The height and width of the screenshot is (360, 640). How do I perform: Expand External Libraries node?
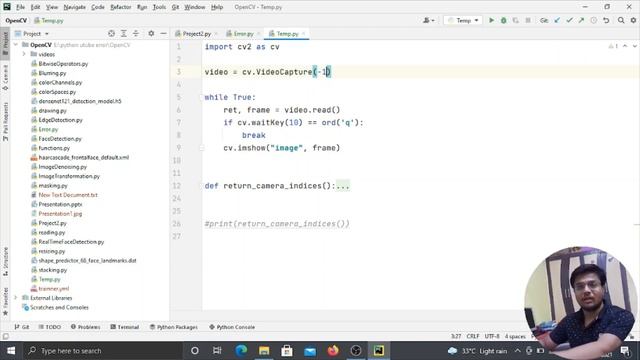click(x=16, y=298)
